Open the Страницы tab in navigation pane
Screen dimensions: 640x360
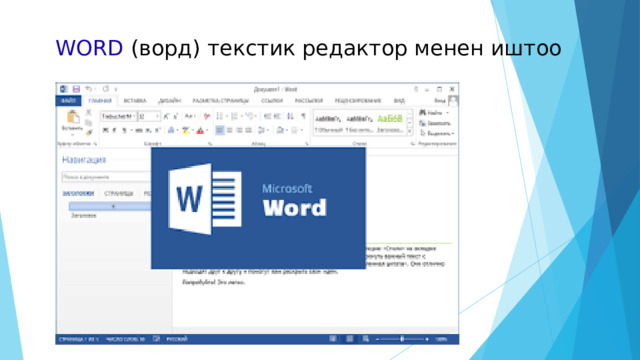118,193
